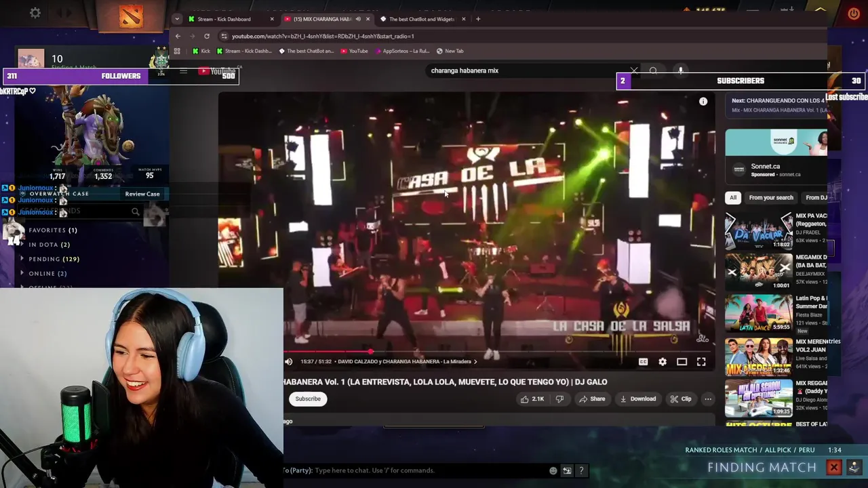Start voice search with the microphone icon
The height and width of the screenshot is (488, 868).
point(681,70)
